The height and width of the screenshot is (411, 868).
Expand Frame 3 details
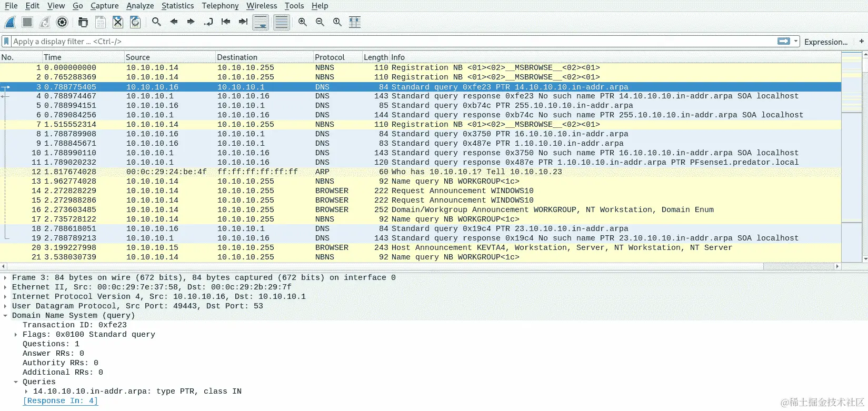5,278
